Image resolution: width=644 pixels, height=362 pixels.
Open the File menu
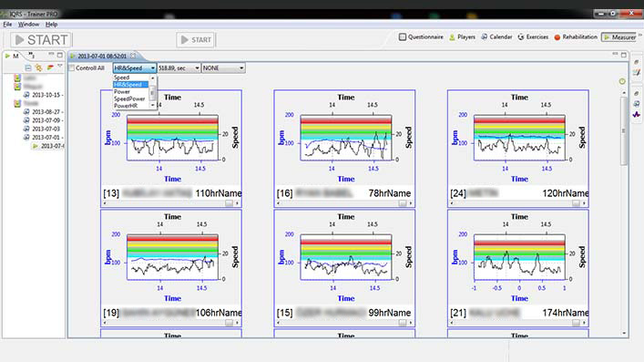(x=7, y=25)
